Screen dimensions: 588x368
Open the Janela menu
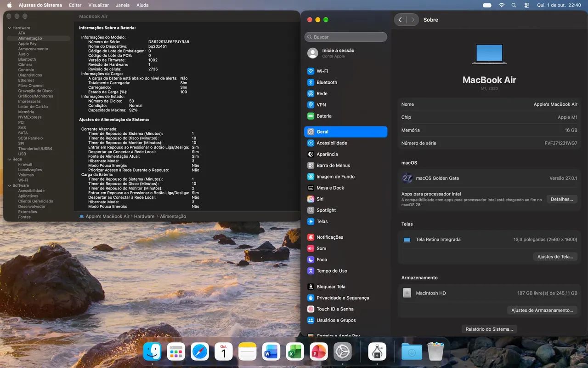(x=123, y=5)
